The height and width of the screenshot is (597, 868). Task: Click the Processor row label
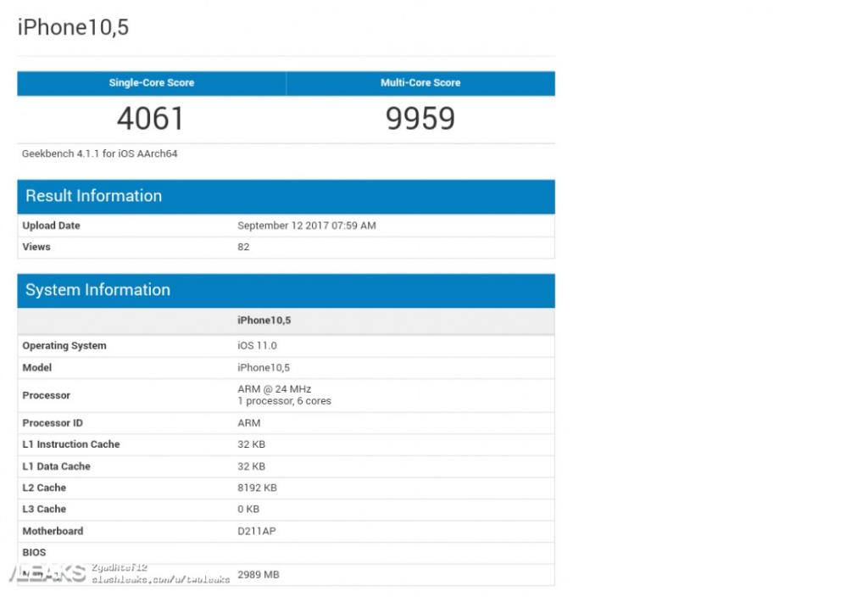click(x=46, y=395)
